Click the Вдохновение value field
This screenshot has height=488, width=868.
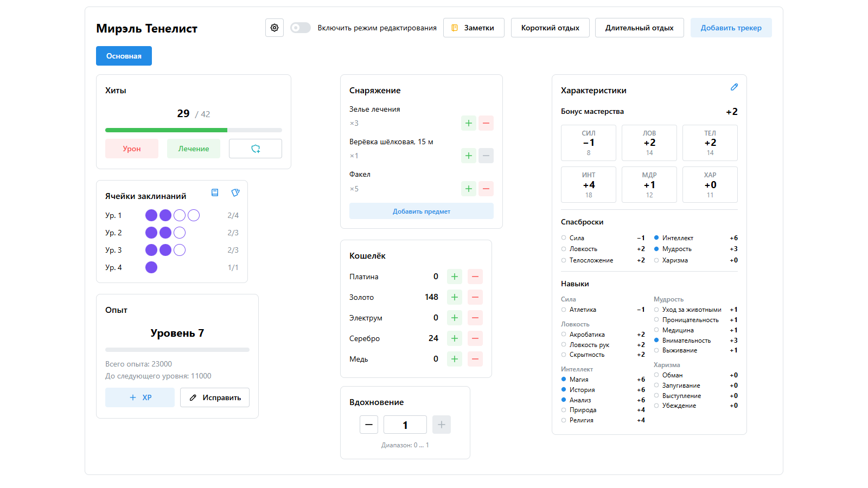(x=405, y=425)
